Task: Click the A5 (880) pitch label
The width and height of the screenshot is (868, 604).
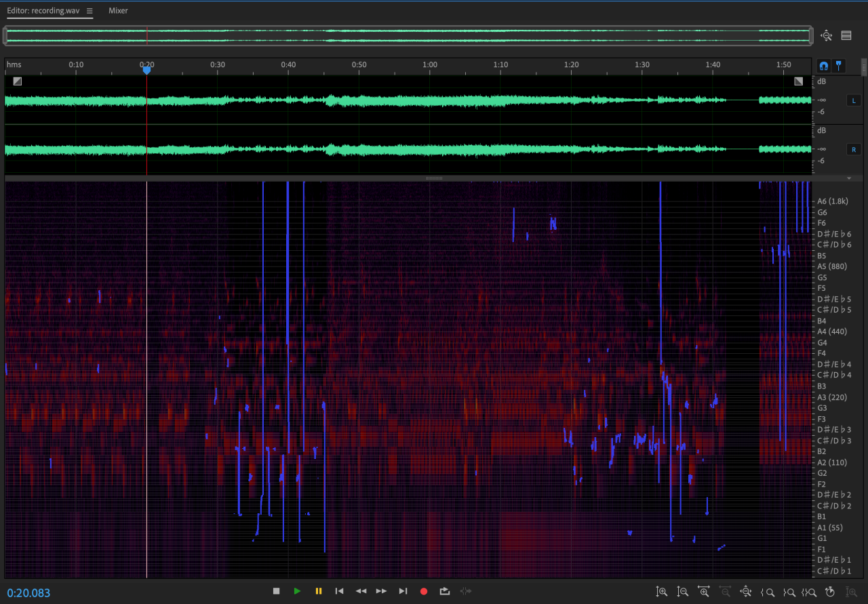Action: [832, 266]
